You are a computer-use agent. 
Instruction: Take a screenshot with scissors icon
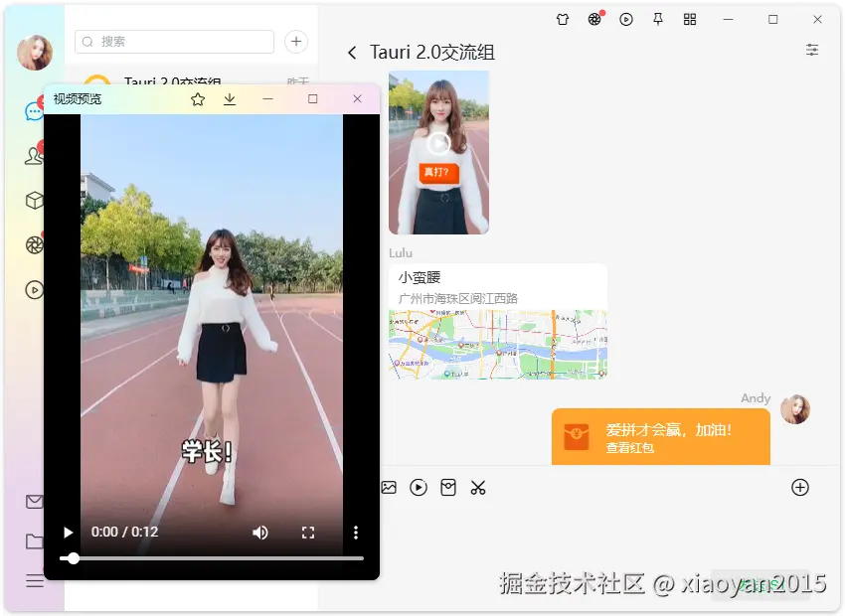pos(478,488)
